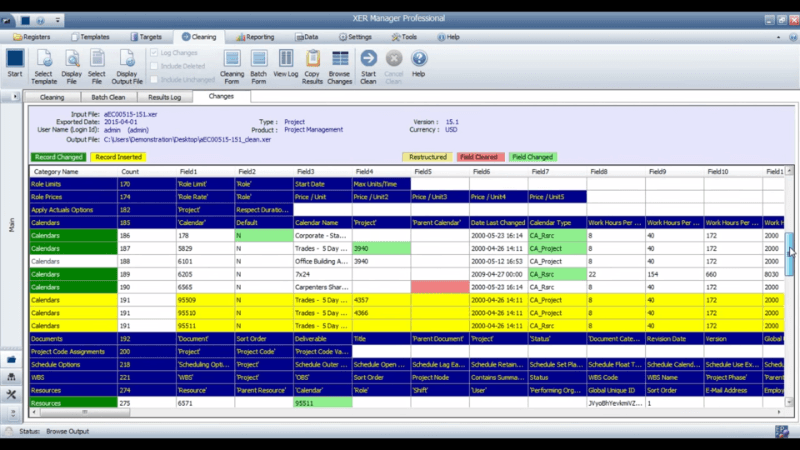Switch to the Cleaning sub-tab
Image resolution: width=800 pixels, height=450 pixels.
coord(52,97)
